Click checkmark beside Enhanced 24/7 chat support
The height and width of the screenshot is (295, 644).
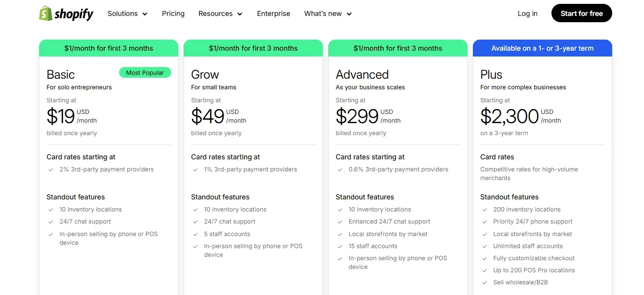coord(340,222)
